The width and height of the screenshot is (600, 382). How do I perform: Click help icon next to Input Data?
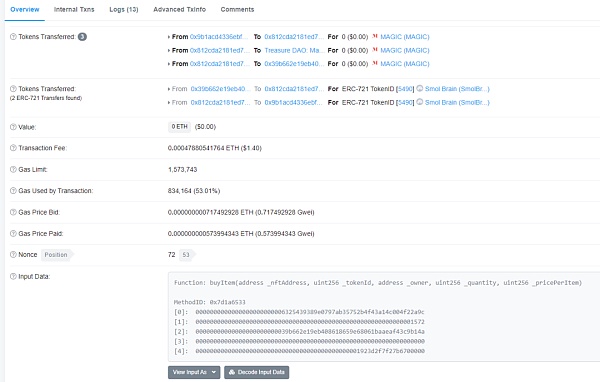[13, 277]
